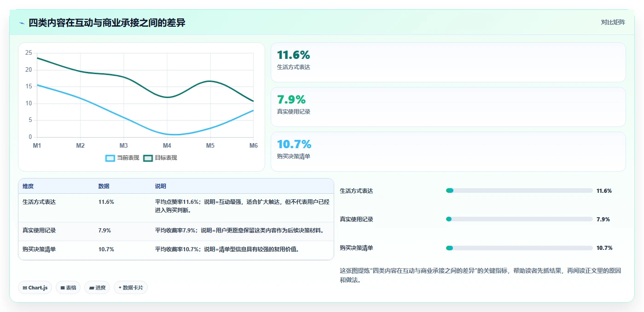The height and width of the screenshot is (312, 644).
Task: Click the M5 axis label on chart
Action: click(x=210, y=145)
